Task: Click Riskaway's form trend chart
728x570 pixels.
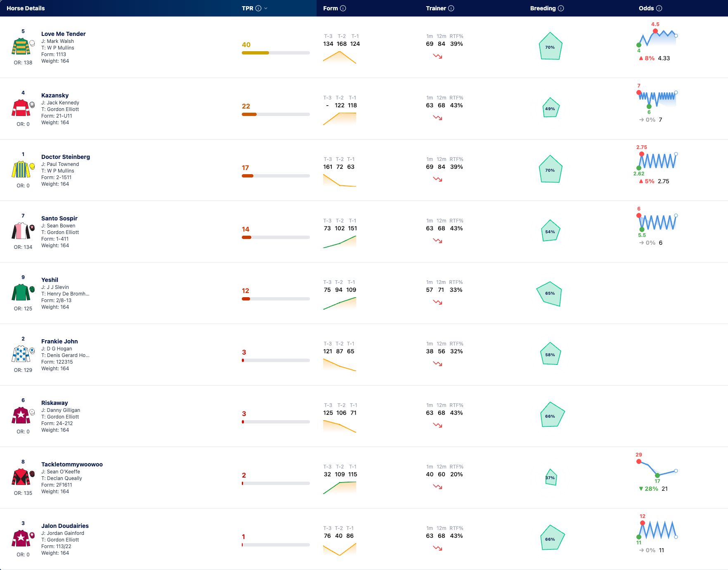Action: tap(340, 426)
